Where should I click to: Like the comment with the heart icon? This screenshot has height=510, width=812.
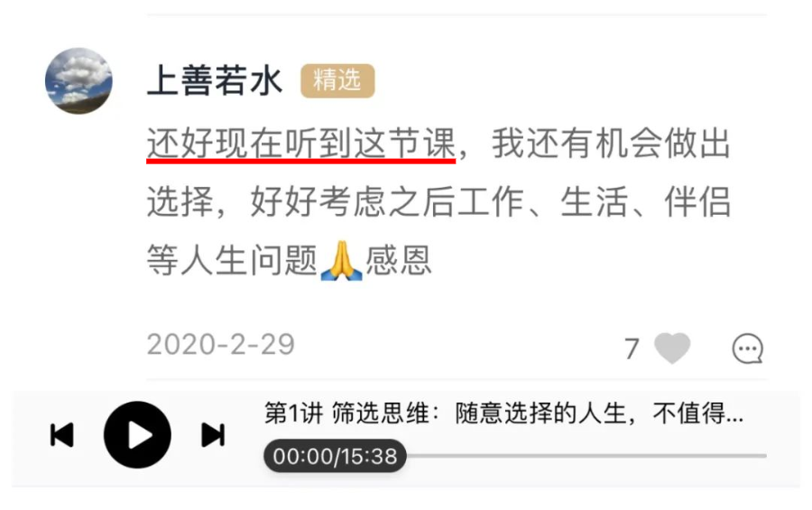[x=671, y=348]
